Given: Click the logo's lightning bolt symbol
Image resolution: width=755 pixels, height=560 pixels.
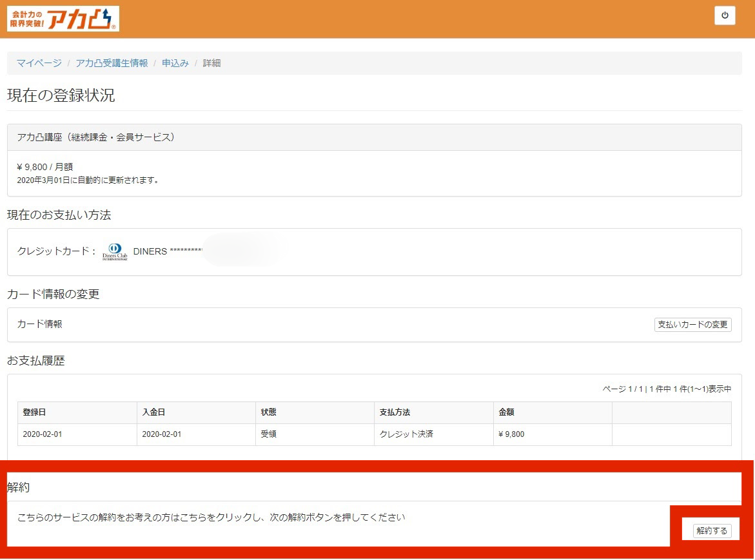Looking at the screenshot, I should point(106,17).
